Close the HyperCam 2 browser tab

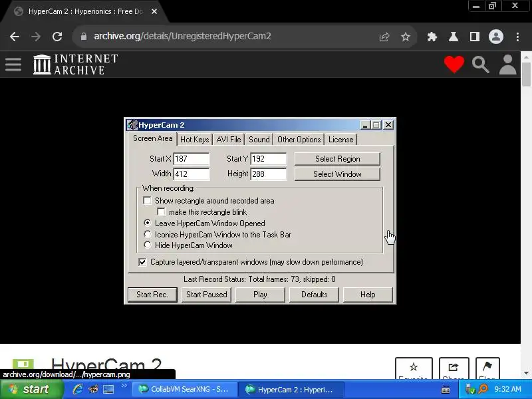154,11
